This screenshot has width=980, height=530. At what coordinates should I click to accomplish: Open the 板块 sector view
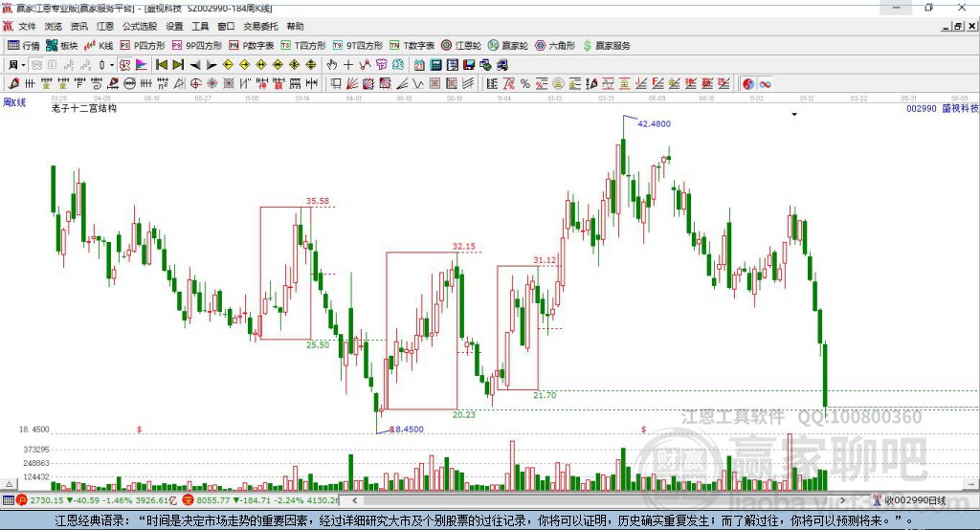[62, 46]
